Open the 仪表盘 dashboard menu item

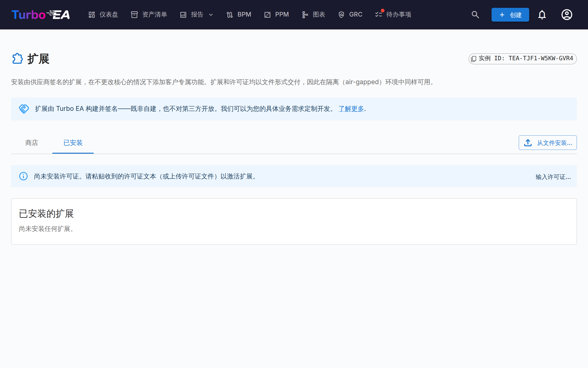coord(103,14)
